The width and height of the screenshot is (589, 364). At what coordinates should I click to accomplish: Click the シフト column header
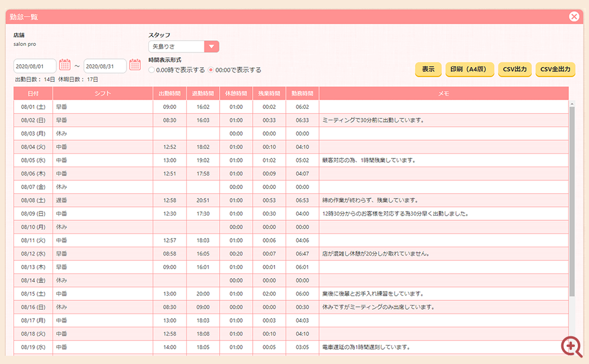coord(103,94)
